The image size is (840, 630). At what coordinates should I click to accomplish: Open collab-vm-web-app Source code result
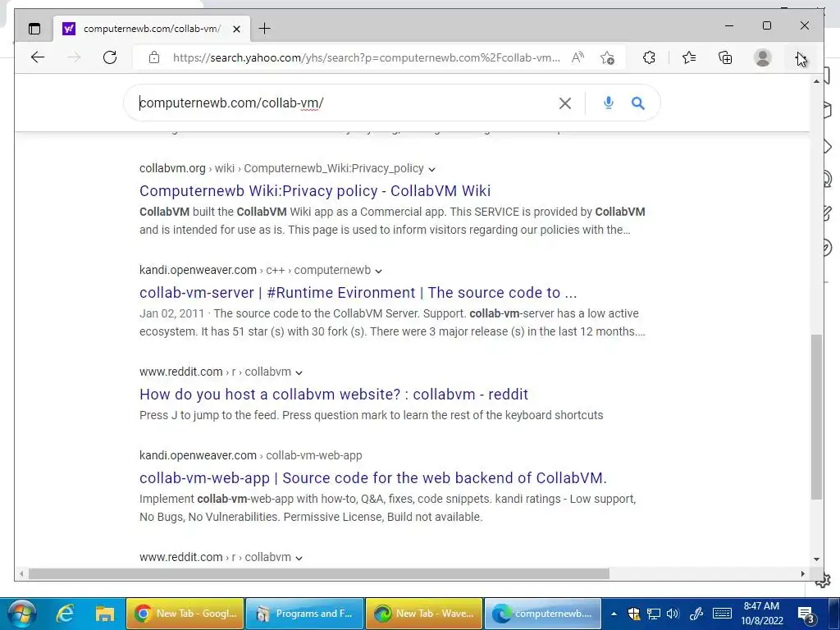tap(373, 478)
